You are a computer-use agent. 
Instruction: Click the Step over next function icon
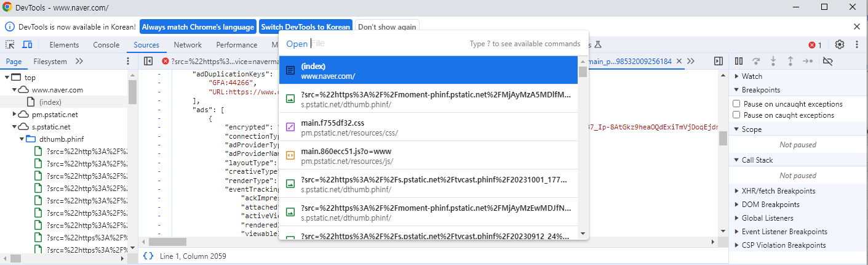[756, 61]
